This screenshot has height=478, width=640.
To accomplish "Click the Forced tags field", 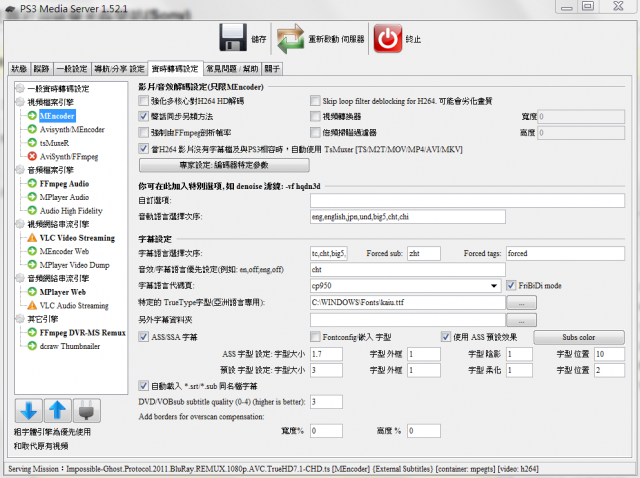I will point(565,253).
